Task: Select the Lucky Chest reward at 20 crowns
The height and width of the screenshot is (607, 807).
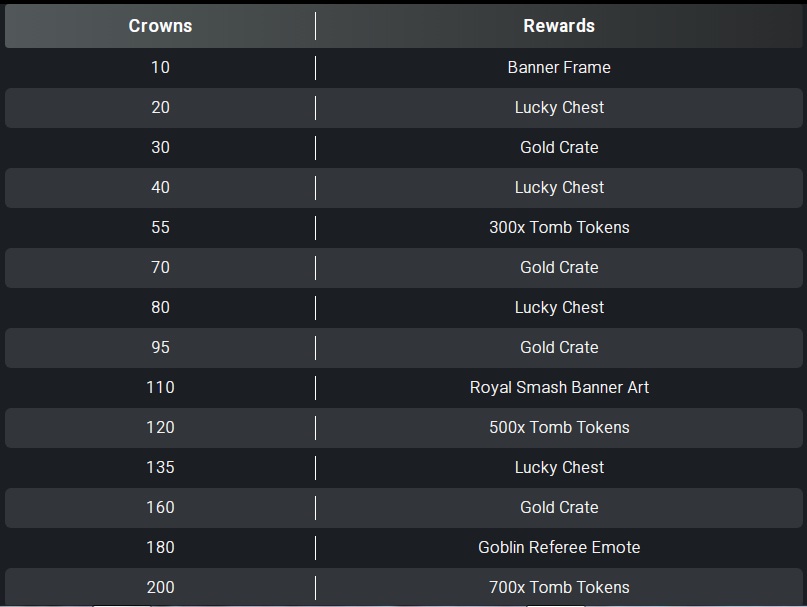Action: pos(559,108)
